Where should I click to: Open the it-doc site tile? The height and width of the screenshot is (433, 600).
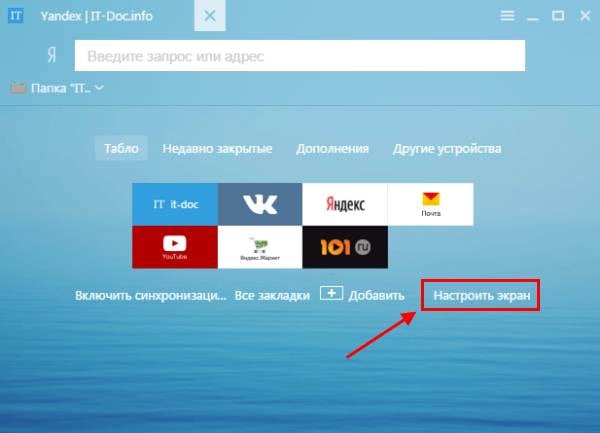(174, 204)
